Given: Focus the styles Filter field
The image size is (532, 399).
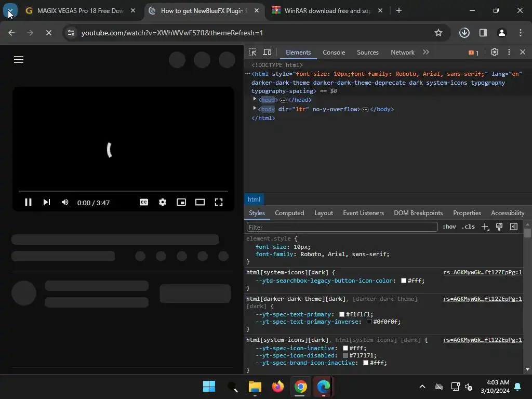Looking at the screenshot, I should [x=342, y=227].
